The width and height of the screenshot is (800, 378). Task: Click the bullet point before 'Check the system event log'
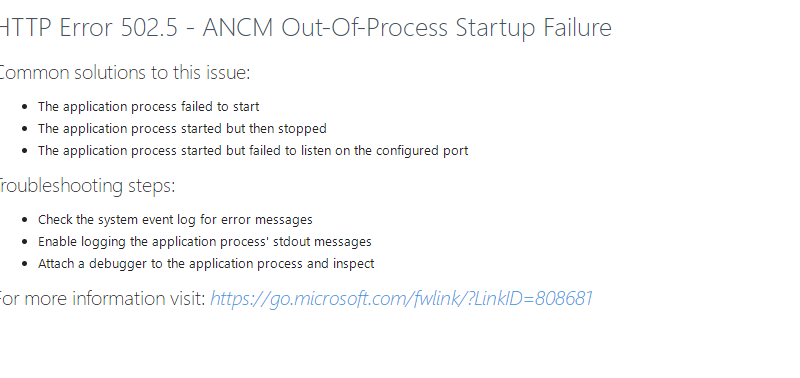tap(26, 220)
